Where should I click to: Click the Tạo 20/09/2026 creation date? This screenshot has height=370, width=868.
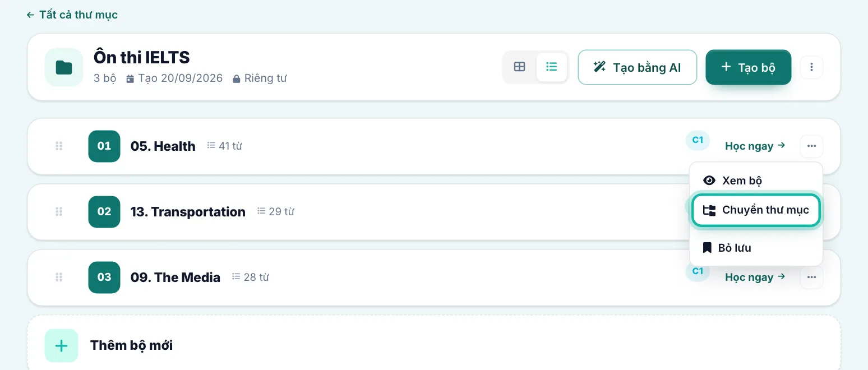point(174,78)
